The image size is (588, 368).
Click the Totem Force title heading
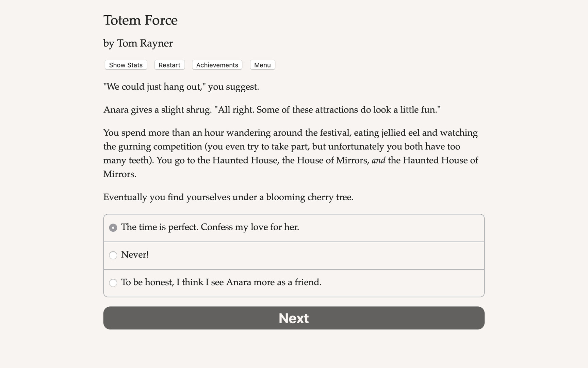[x=140, y=20]
